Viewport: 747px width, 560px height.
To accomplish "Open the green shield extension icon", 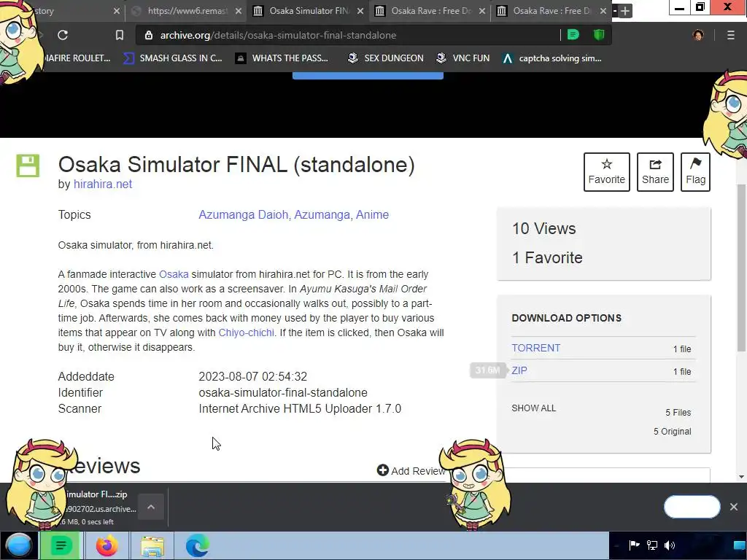I will 599,35.
